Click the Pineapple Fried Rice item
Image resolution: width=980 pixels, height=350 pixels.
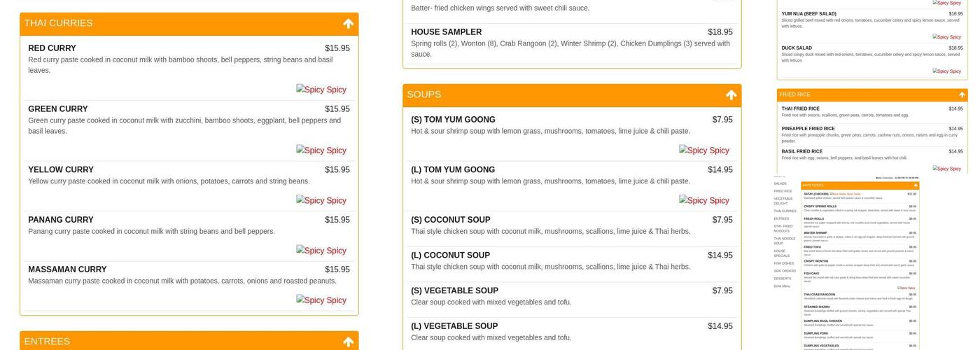[x=808, y=129]
